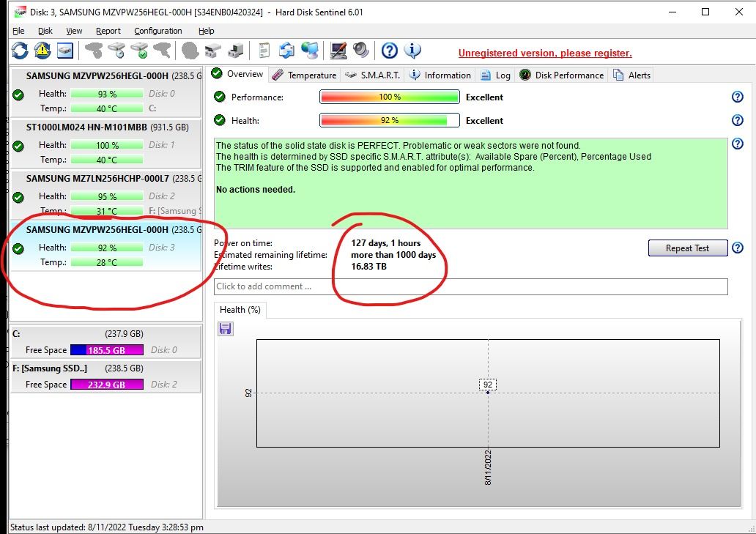Open the View menu
756x534 pixels.
(x=74, y=31)
